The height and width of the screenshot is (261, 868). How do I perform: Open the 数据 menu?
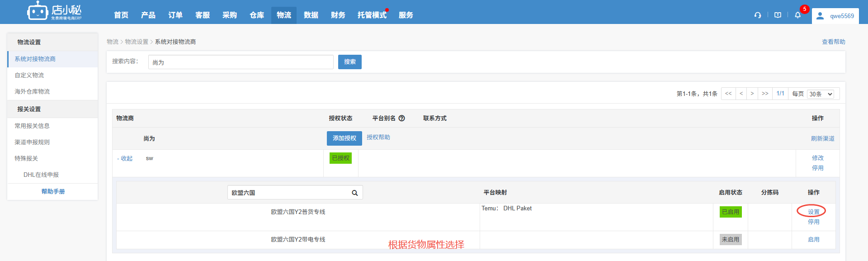tap(311, 15)
